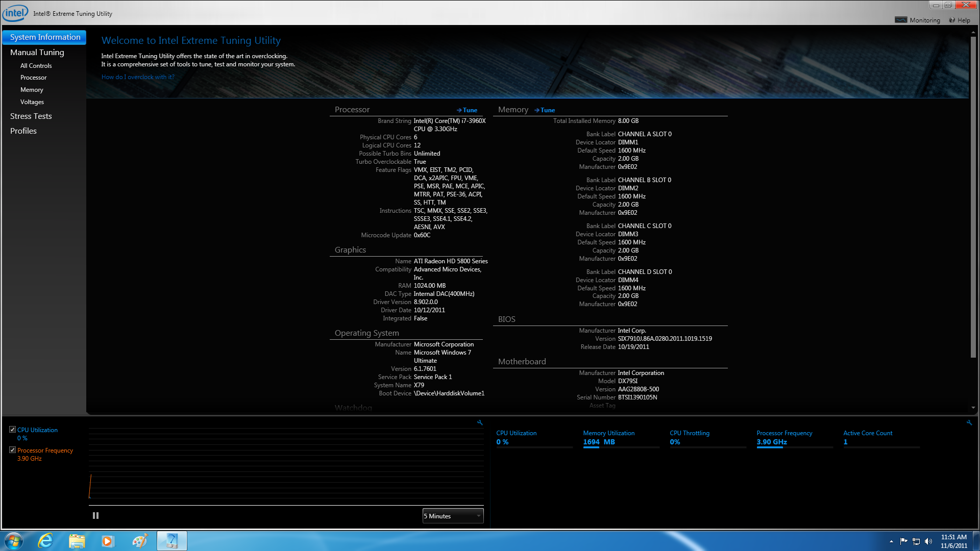Click Tune link next to Memory
Viewport: 980px width, 551px height.
click(545, 110)
